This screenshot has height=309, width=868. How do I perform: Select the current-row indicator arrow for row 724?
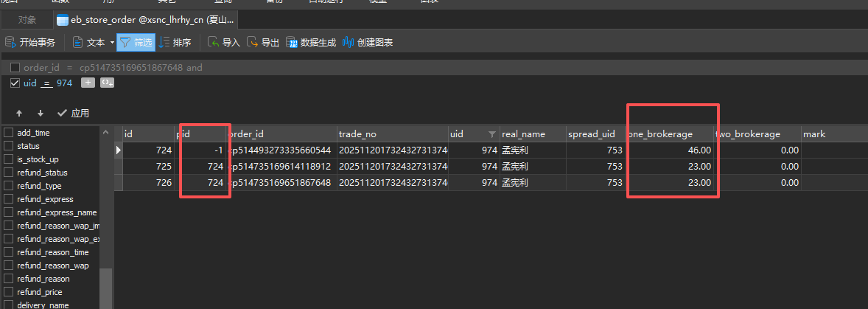coord(118,150)
